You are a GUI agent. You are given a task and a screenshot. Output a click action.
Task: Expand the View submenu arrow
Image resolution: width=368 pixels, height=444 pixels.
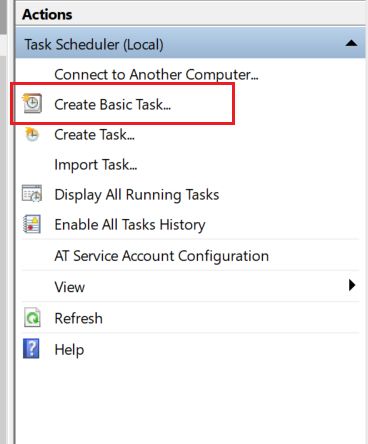tap(352, 285)
